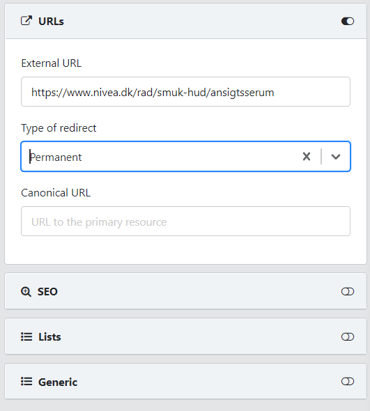Click the list icon beside Lists
Viewport: 370px width, 411px height.
[26, 337]
